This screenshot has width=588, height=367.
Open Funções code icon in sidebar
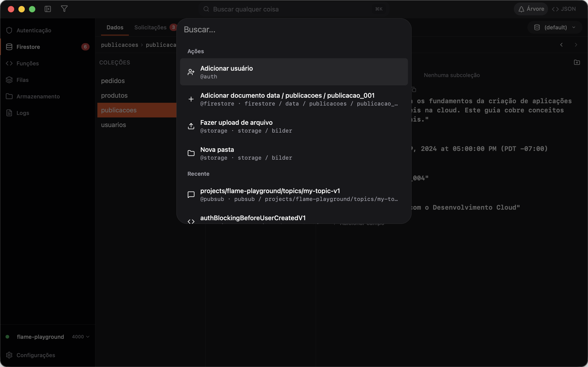[x=9, y=63]
